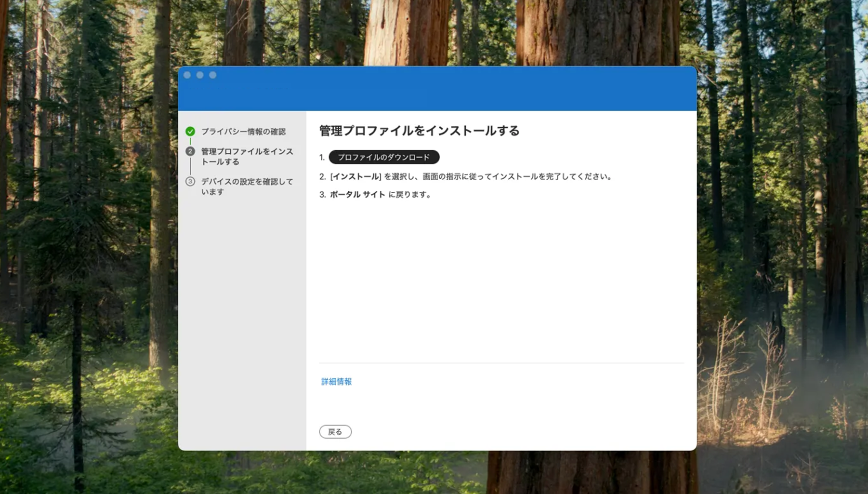Close the window with the first title-bar dot

point(187,75)
